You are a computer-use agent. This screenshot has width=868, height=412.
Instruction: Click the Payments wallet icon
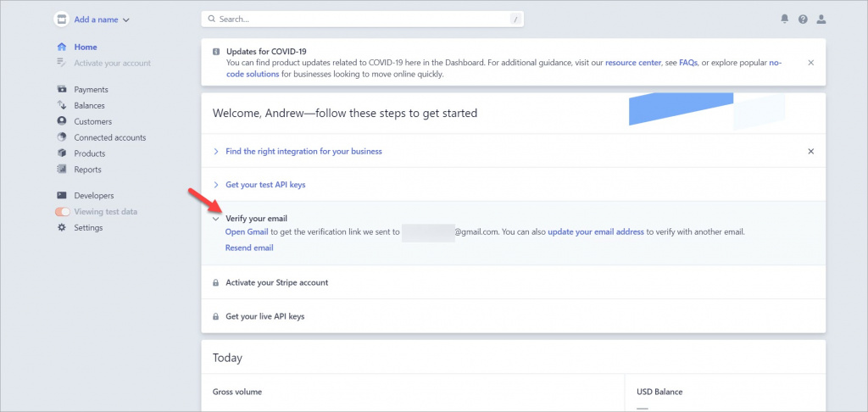tap(62, 89)
